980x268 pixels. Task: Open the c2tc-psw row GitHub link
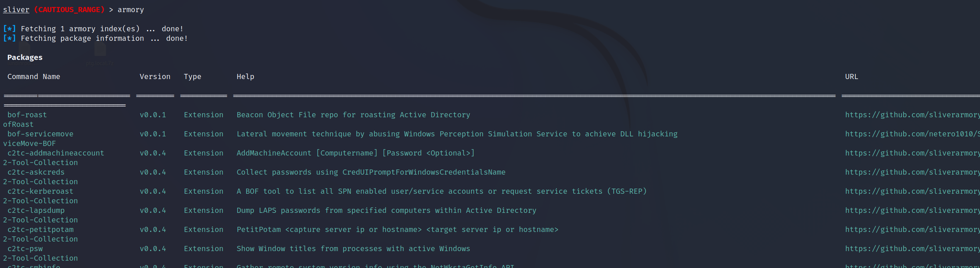point(912,248)
